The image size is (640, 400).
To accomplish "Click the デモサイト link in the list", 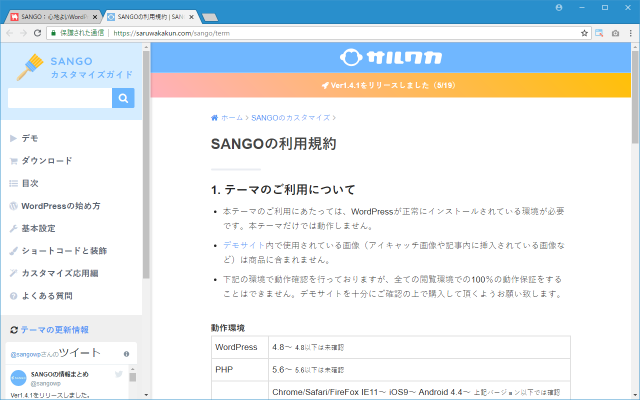I will coord(244,245).
